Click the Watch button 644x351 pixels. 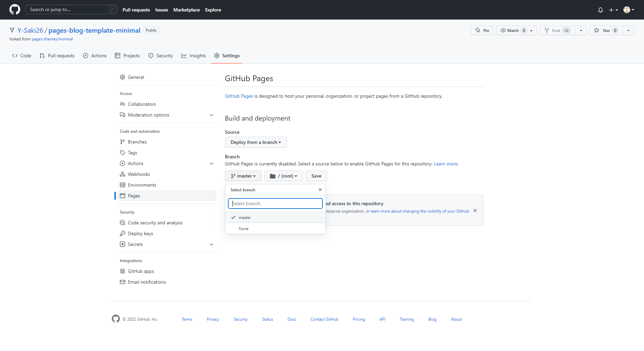pyautogui.click(x=516, y=30)
